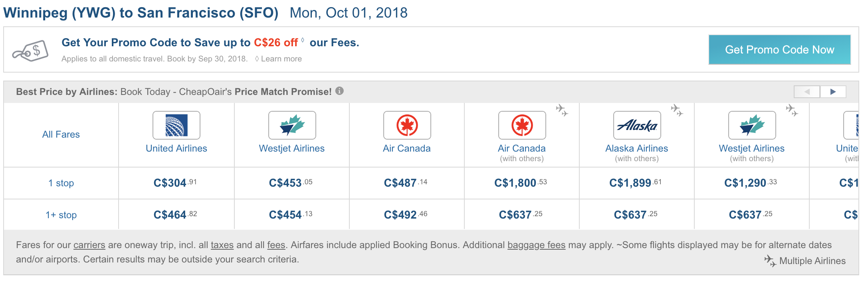Image resolution: width=868 pixels, height=284 pixels.
Task: Click the United Airlines logo icon
Action: (176, 125)
